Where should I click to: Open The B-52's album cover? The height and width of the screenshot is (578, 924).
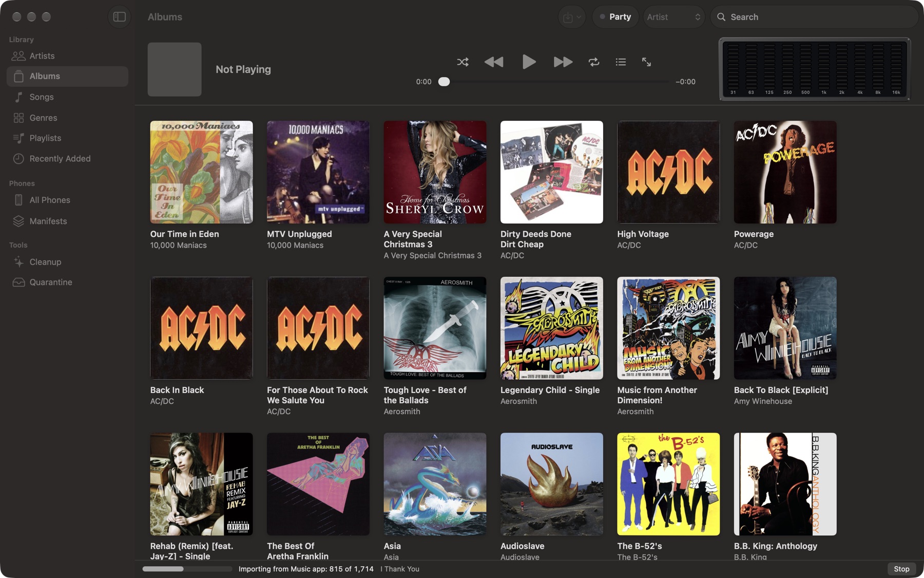pyautogui.click(x=668, y=484)
